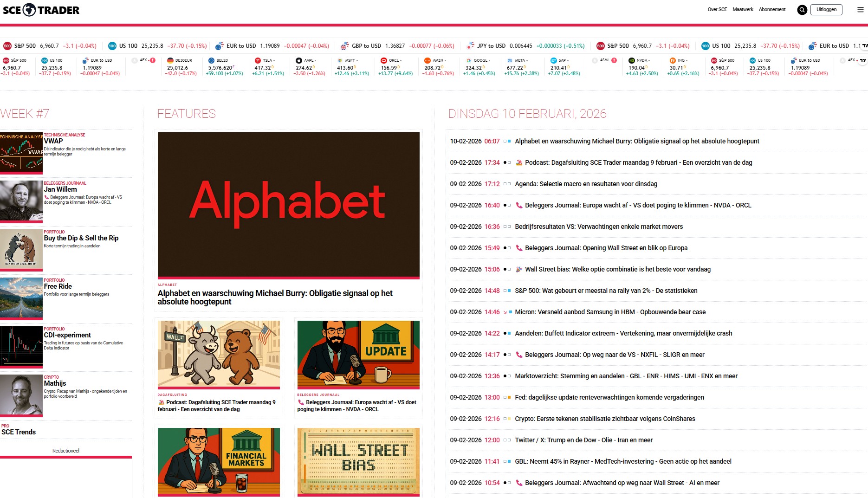
Task: Click the party icon in the Wall Street bias row
Action: coord(519,269)
